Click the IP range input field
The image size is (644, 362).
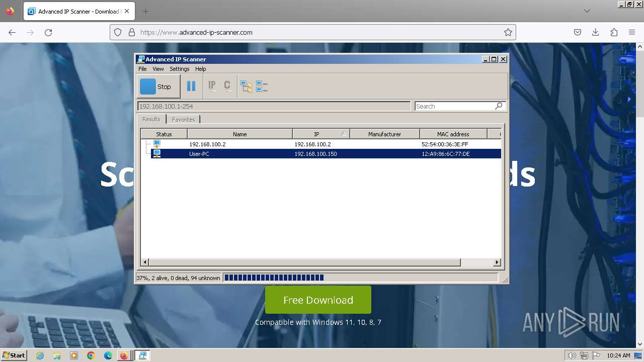[x=274, y=106]
